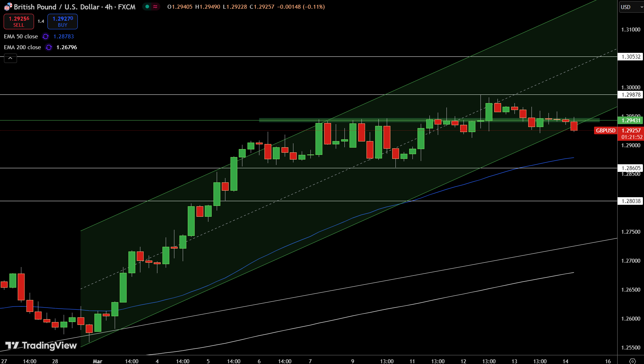Click the Mar date label on time axis
Image resolution: width=644 pixels, height=364 pixels.
pyautogui.click(x=97, y=361)
